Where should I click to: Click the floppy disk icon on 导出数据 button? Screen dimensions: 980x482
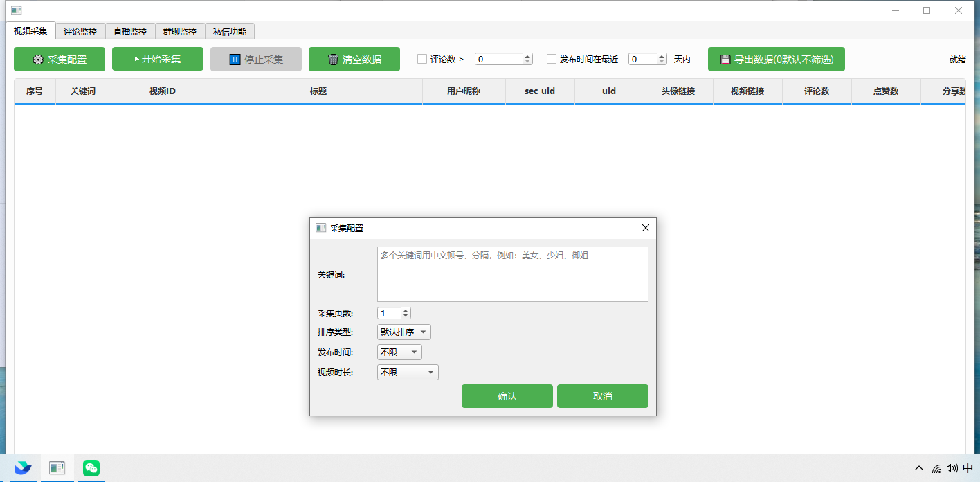click(x=725, y=60)
